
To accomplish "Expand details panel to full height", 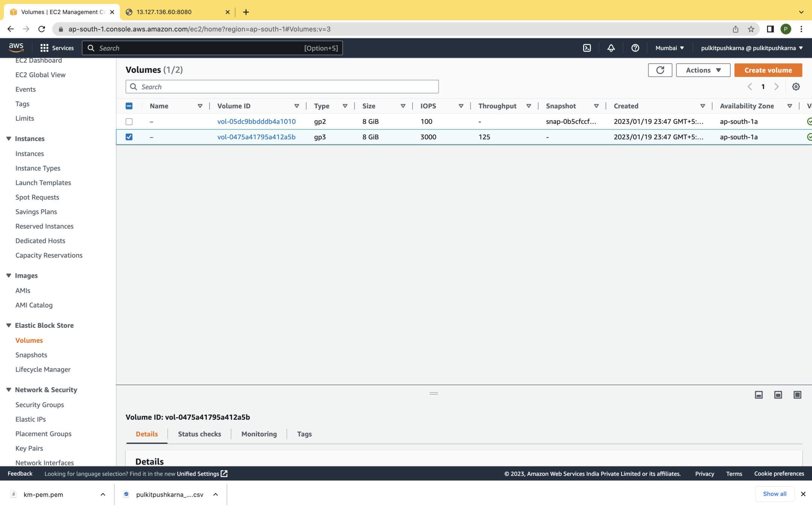I will (797, 395).
